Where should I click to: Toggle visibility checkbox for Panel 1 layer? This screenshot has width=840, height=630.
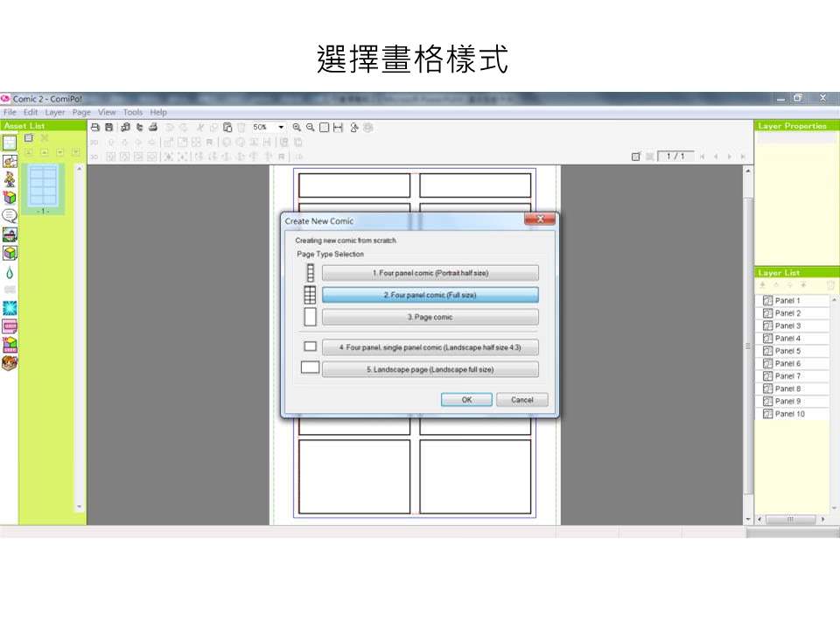click(x=767, y=300)
